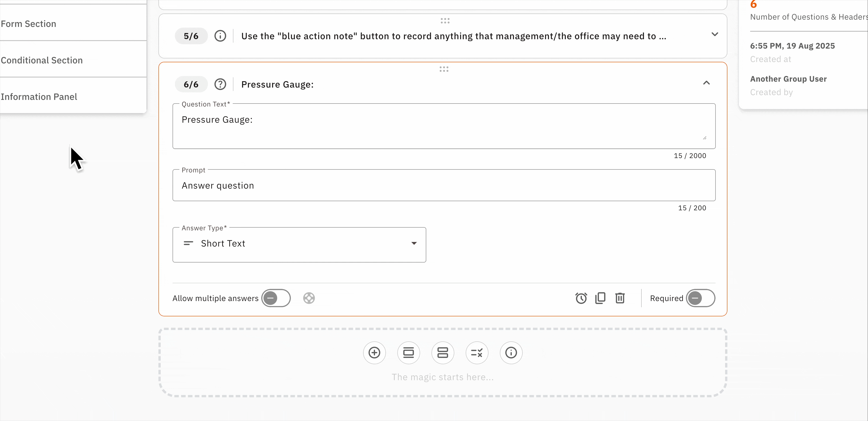Click the add header icon in the dashed area
The height and width of the screenshot is (421, 868).
click(x=408, y=353)
